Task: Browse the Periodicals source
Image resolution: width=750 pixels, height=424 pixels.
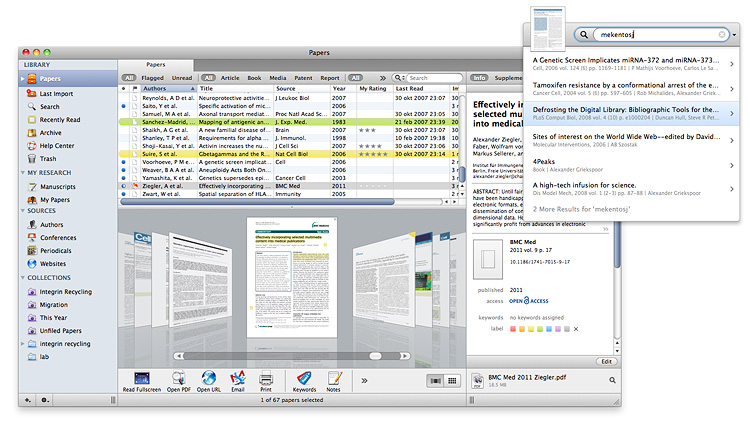Action: pos(55,250)
